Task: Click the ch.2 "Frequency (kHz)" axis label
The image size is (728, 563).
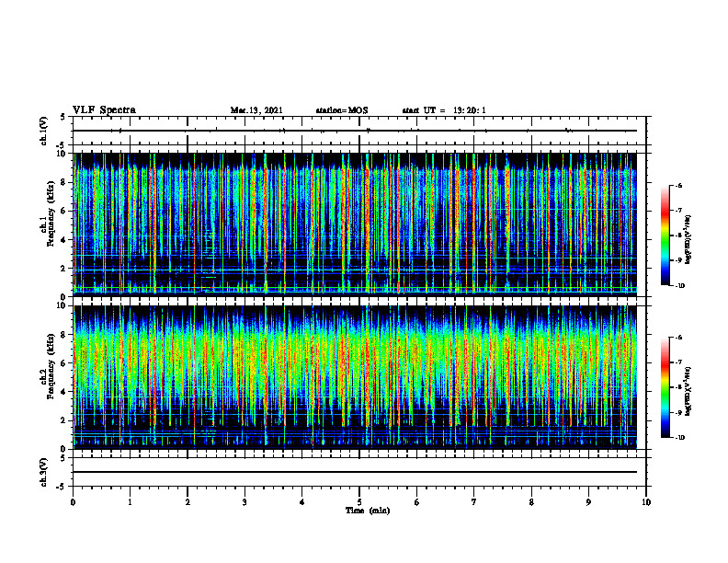Action: pos(51,366)
